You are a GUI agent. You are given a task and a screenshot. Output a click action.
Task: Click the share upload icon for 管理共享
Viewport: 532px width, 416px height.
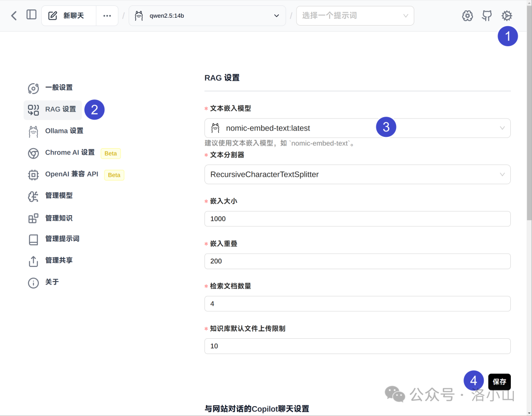[33, 261]
